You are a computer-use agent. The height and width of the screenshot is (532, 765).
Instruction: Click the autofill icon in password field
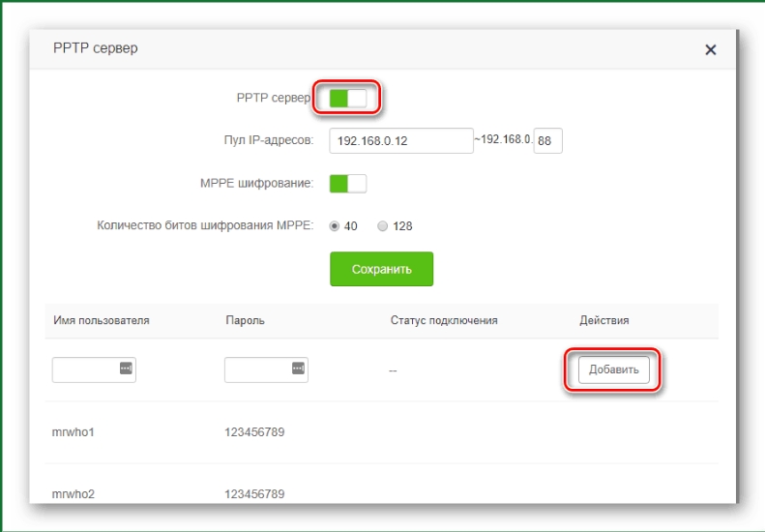298,369
